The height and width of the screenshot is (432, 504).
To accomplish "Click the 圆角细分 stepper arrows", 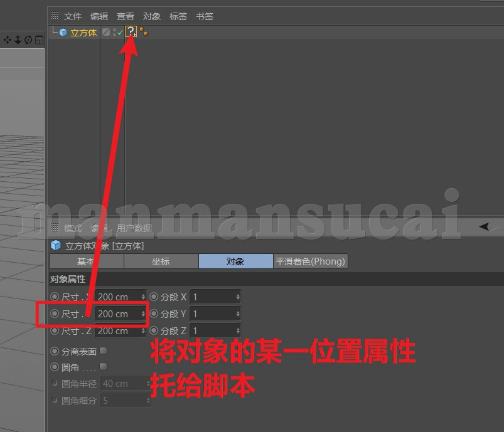I will [148, 400].
